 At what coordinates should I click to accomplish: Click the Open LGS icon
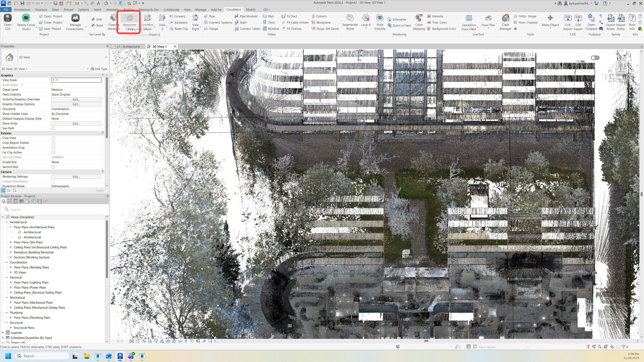[x=8, y=18]
